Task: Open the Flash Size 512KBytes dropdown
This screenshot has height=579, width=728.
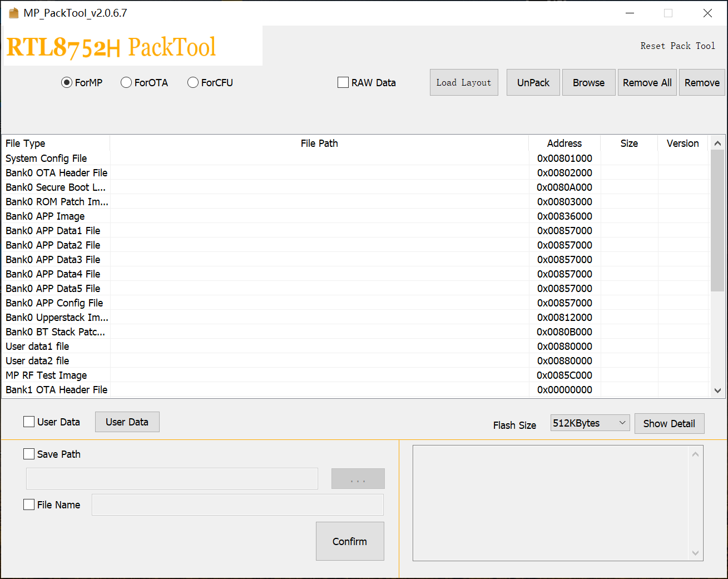Action: coord(590,423)
